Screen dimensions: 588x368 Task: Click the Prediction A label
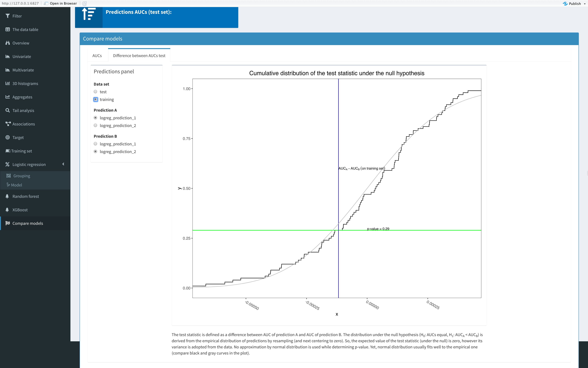click(105, 110)
